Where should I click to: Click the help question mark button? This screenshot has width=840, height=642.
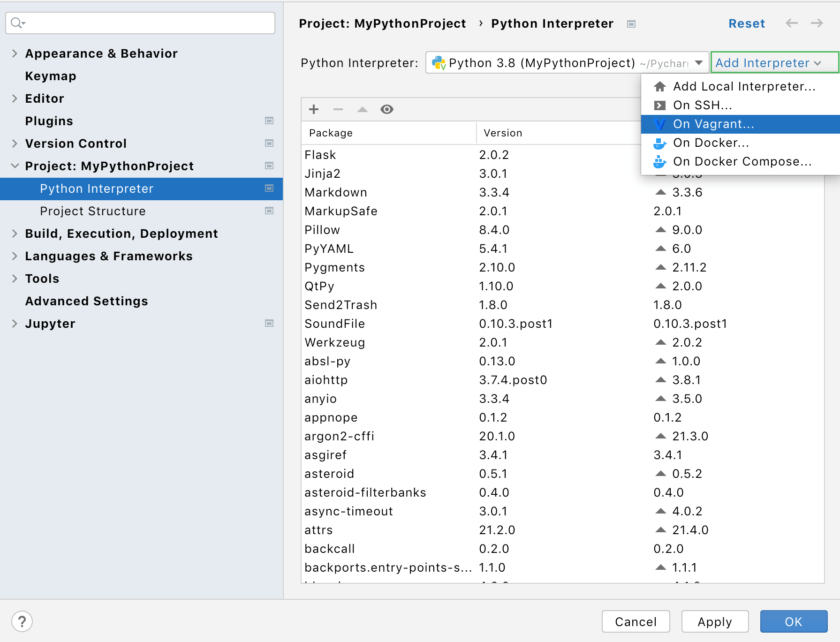22,622
